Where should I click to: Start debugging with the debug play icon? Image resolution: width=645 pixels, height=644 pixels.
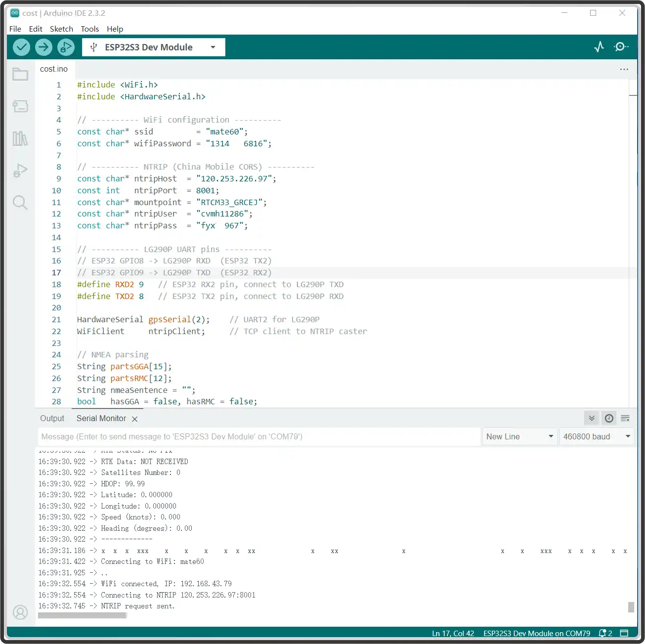point(66,47)
